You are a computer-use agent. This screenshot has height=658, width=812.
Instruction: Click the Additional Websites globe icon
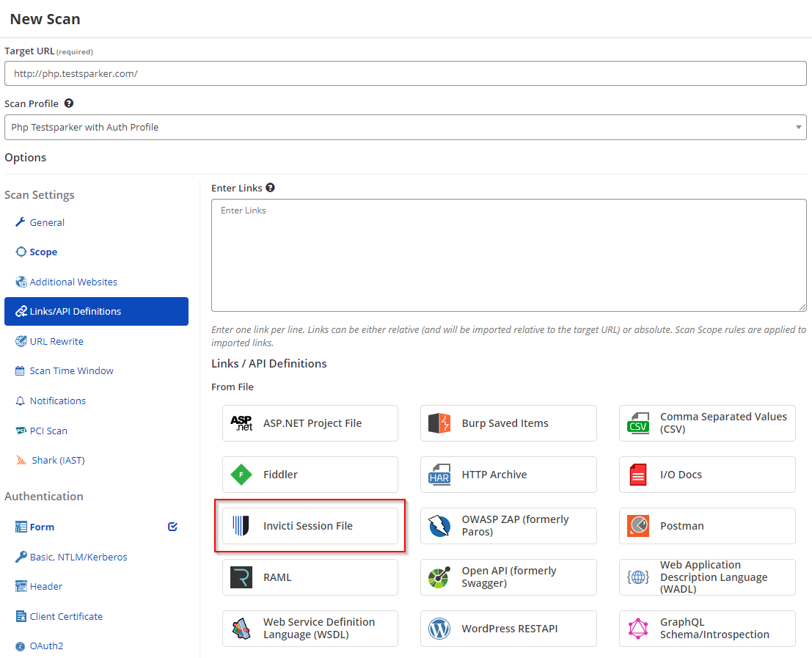click(21, 282)
